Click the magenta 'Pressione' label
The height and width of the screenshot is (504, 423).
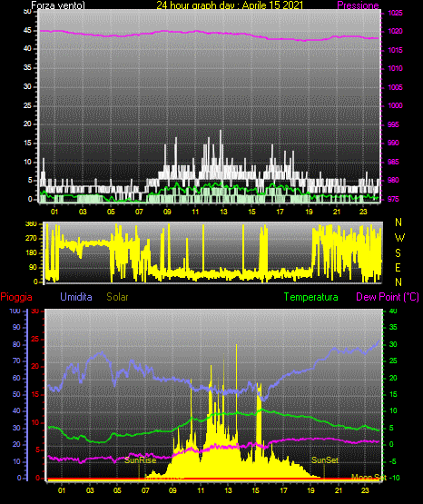(x=358, y=5)
